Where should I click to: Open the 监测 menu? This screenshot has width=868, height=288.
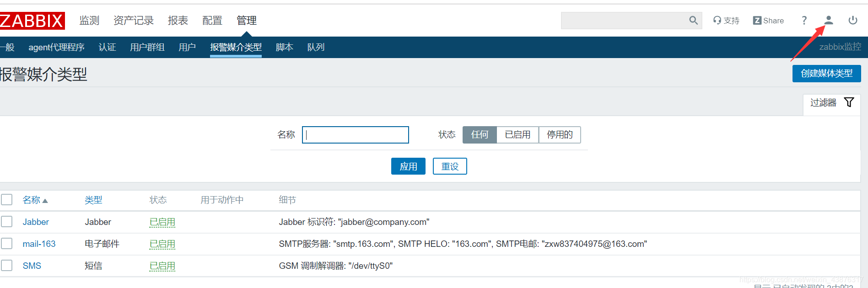point(89,21)
